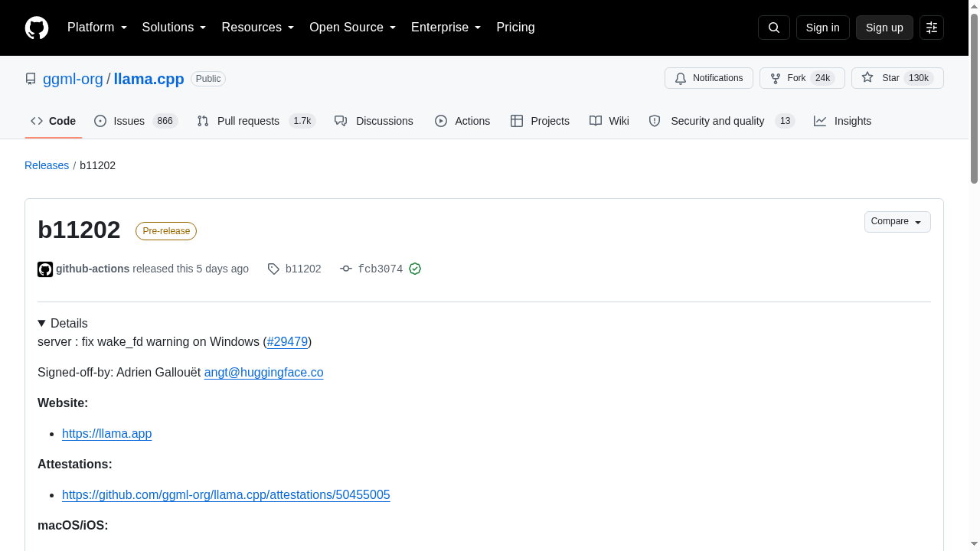The height and width of the screenshot is (551, 980).
Task: Click the github-actions avatar icon
Action: (45, 269)
